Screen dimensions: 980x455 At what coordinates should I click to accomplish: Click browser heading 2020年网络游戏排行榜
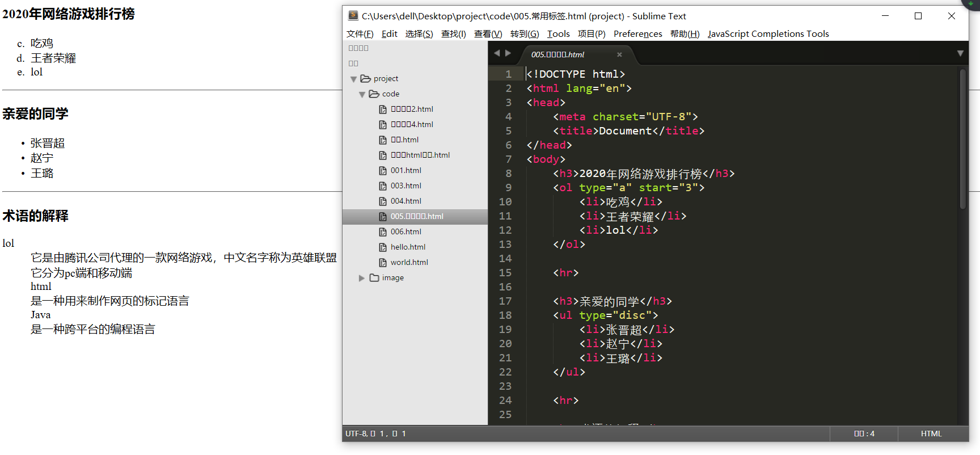tap(69, 14)
